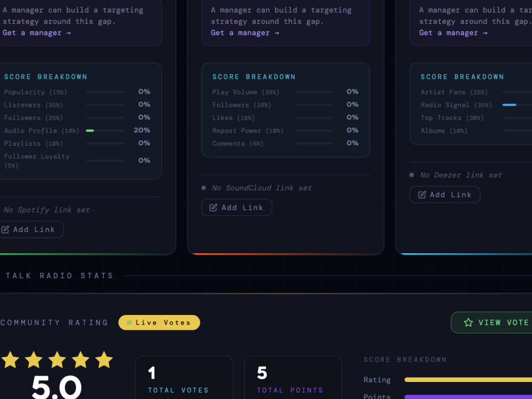Click the Likes (18%) row label
This screenshot has width=532, height=399.
[x=234, y=118]
